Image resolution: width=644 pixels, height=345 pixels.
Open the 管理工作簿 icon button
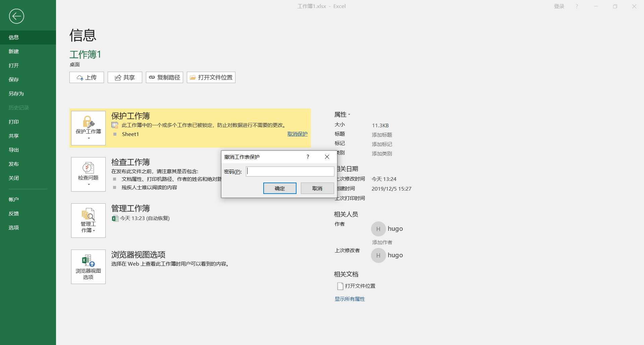[88, 220]
